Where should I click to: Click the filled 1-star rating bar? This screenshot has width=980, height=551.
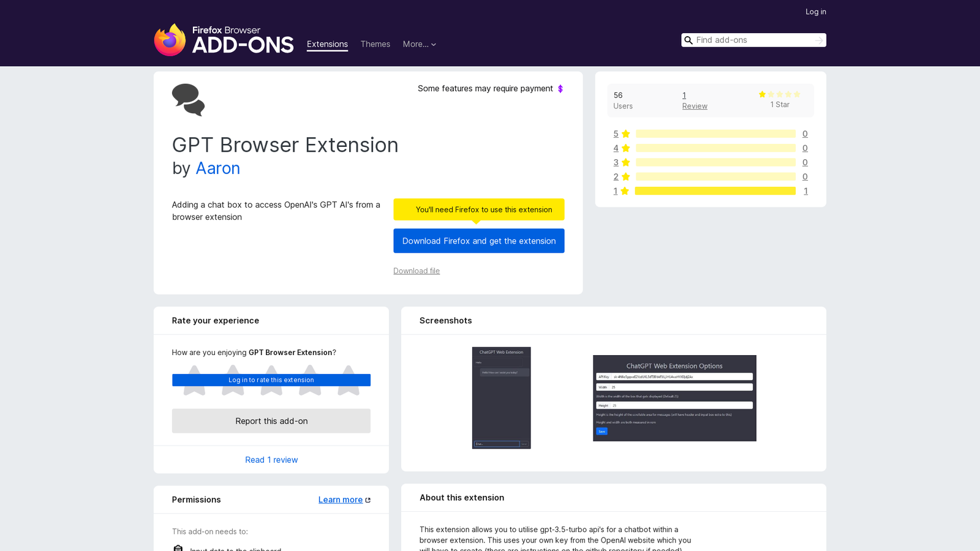715,191
